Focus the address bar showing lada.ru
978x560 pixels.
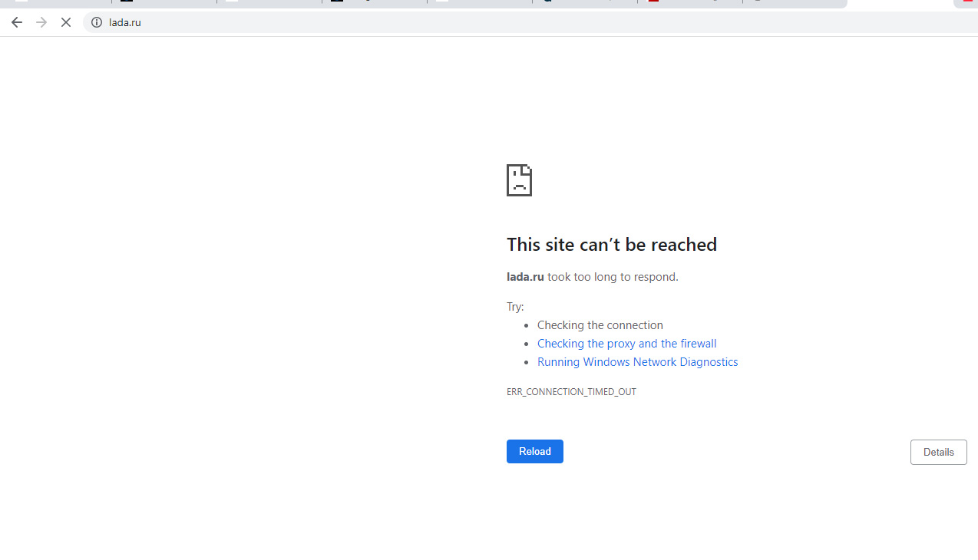461,22
